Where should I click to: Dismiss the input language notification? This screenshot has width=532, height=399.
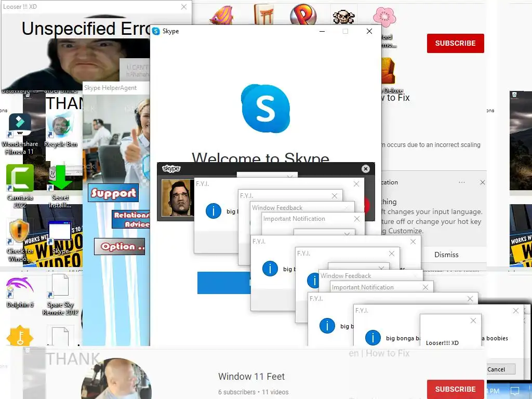click(x=446, y=255)
